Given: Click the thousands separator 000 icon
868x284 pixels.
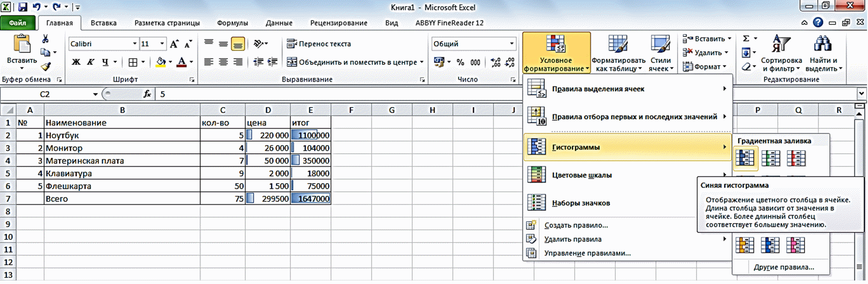Looking at the screenshot, I should coord(475,62).
